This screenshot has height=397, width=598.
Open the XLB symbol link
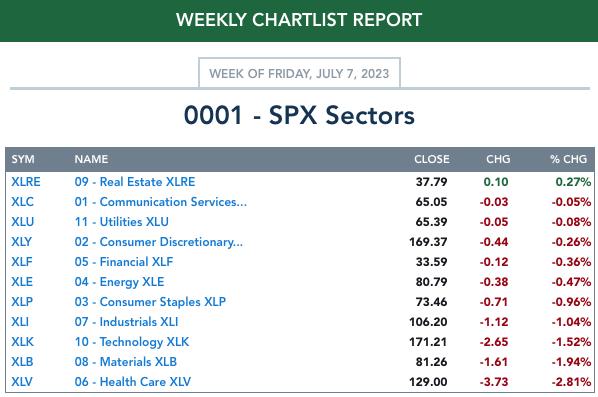[22, 362]
